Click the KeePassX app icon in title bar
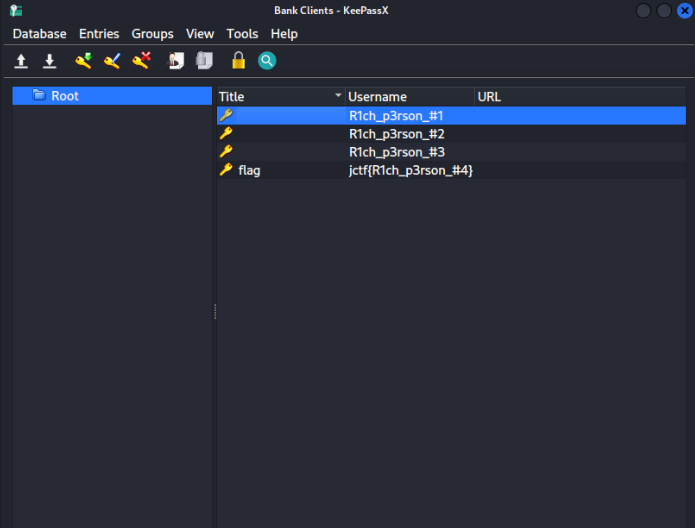This screenshot has height=528, width=695. coord(16,10)
